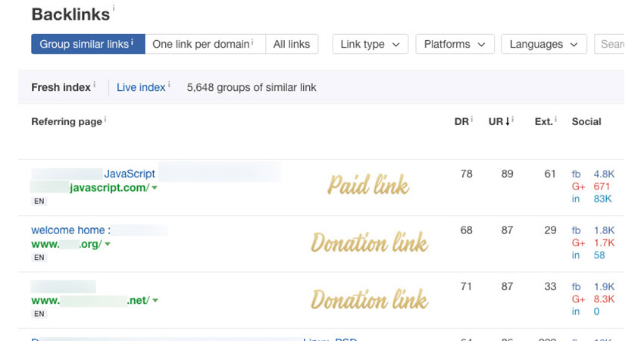Click the info icon beside Referring page
The image size is (644, 341).
tap(105, 119)
